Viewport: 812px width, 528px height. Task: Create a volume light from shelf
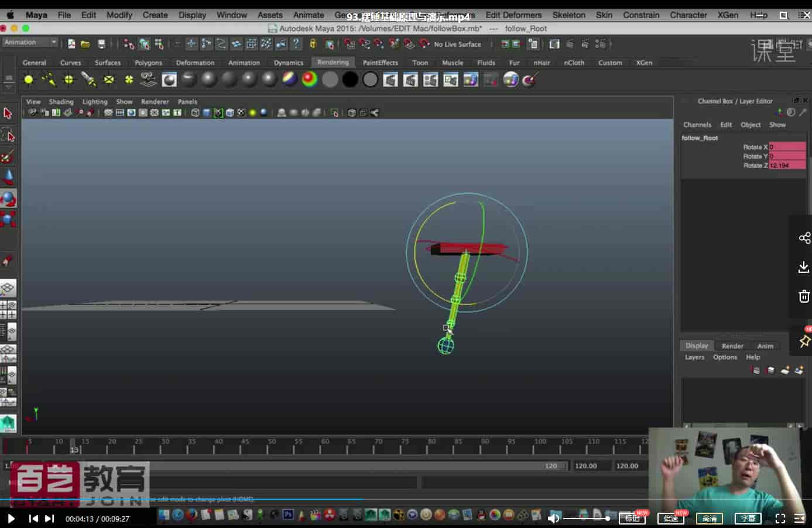pos(129,80)
